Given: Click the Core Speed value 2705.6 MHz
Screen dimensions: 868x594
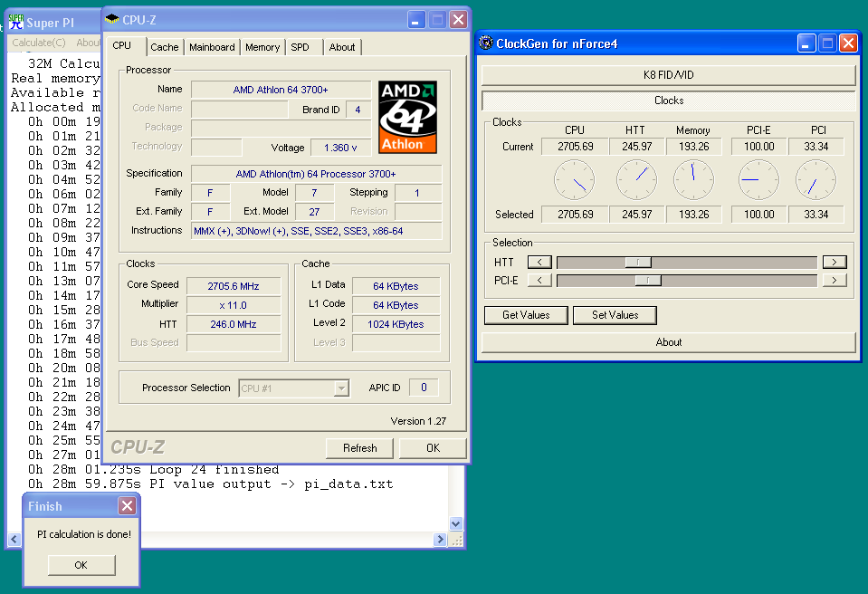Looking at the screenshot, I should pyautogui.click(x=233, y=286).
